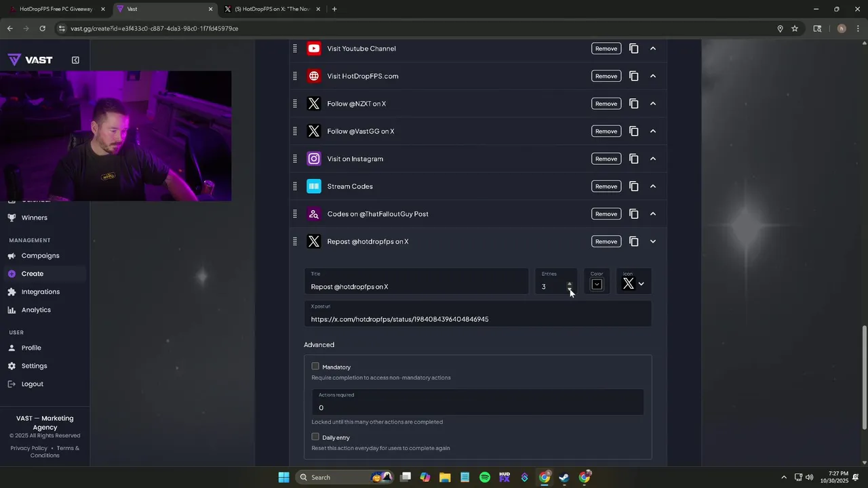Click the Stream Codes barcode icon
This screenshot has width=868, height=488.
(x=313, y=186)
